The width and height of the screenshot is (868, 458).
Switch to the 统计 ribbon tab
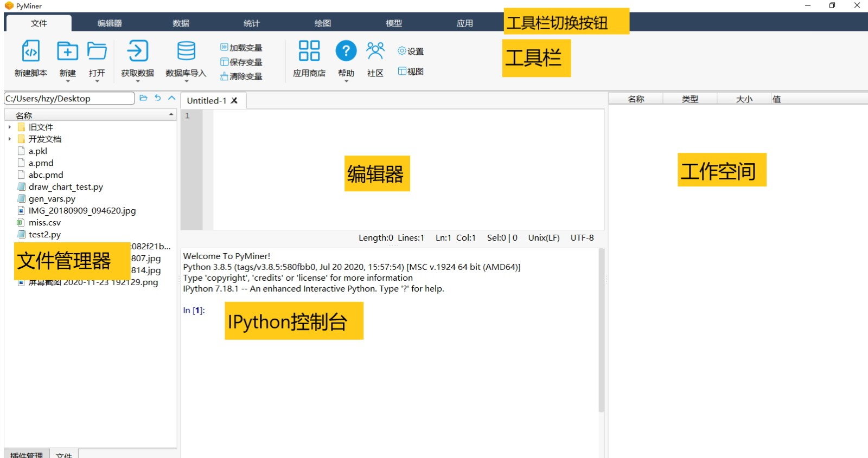[x=252, y=23]
